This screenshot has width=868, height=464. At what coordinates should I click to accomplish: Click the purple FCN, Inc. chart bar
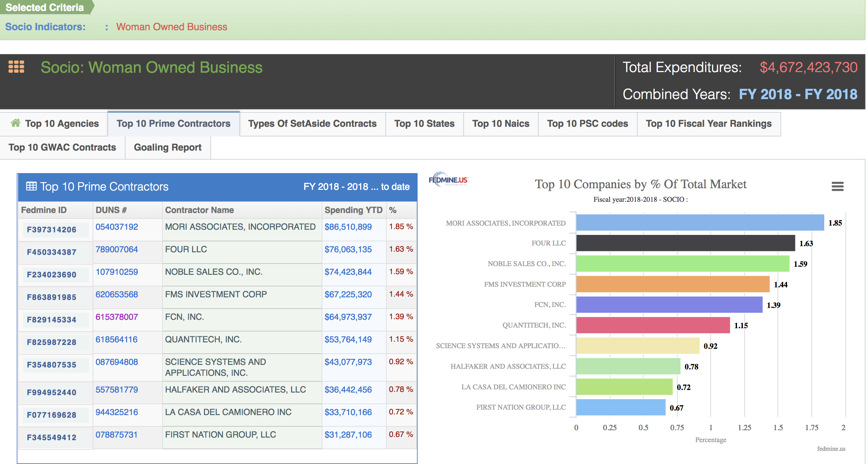[669, 305]
